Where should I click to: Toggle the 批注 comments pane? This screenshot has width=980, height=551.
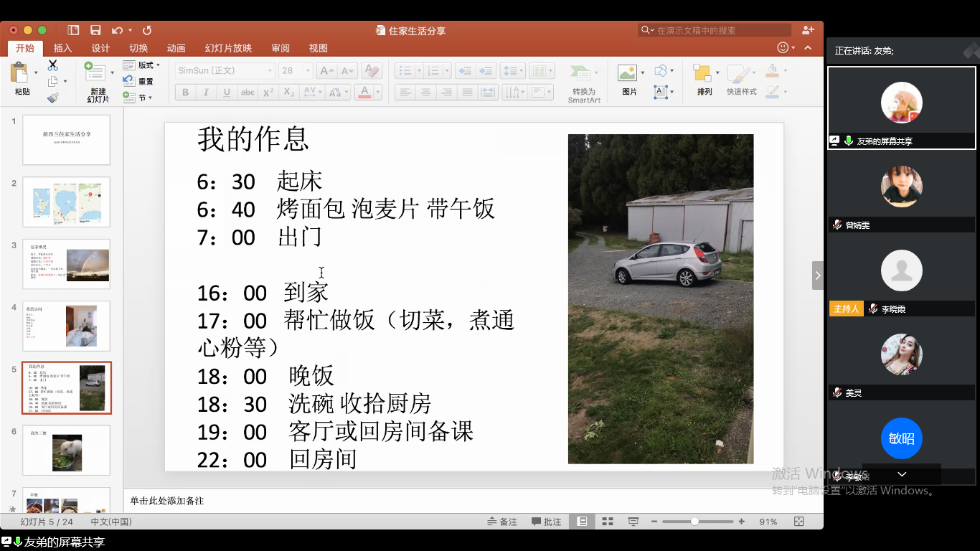[x=547, y=522]
